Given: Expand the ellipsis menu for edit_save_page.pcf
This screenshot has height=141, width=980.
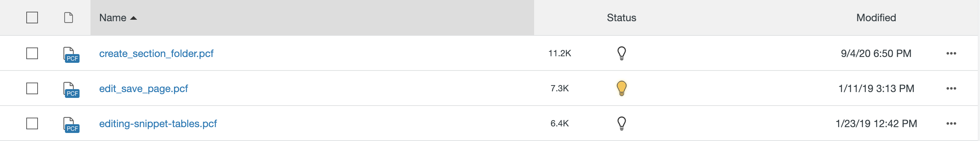Looking at the screenshot, I should (951, 88).
